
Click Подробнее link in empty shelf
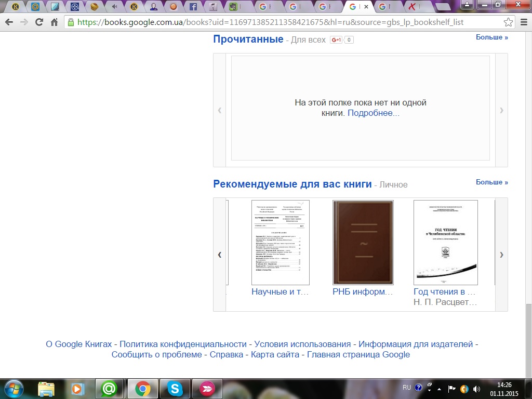click(x=374, y=113)
